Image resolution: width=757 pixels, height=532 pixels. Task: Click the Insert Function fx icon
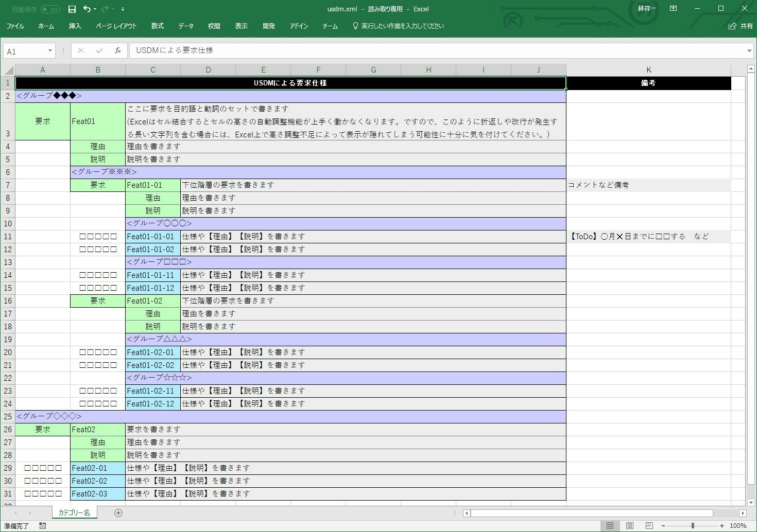point(118,50)
